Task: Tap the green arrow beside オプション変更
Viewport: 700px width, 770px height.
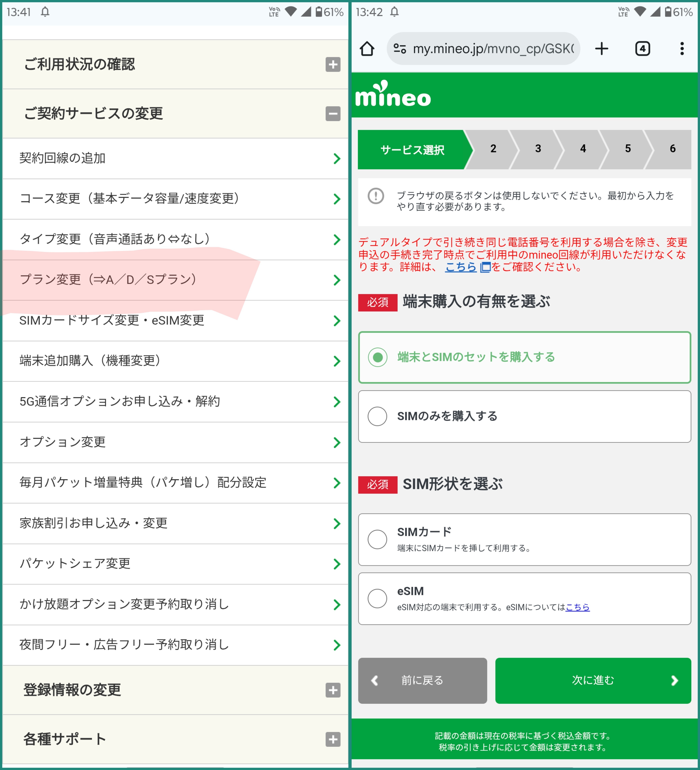Action: [x=336, y=443]
